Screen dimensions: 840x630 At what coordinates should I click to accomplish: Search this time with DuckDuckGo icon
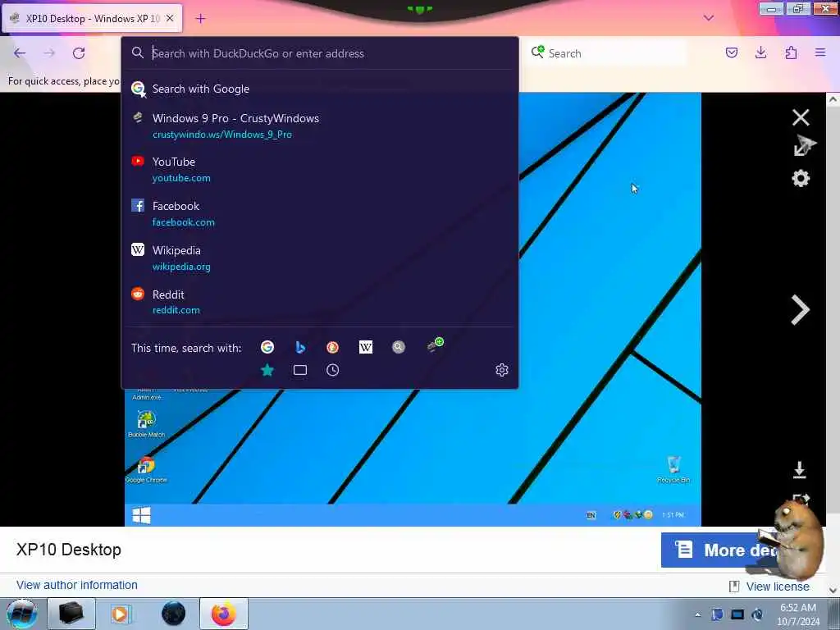tap(333, 347)
